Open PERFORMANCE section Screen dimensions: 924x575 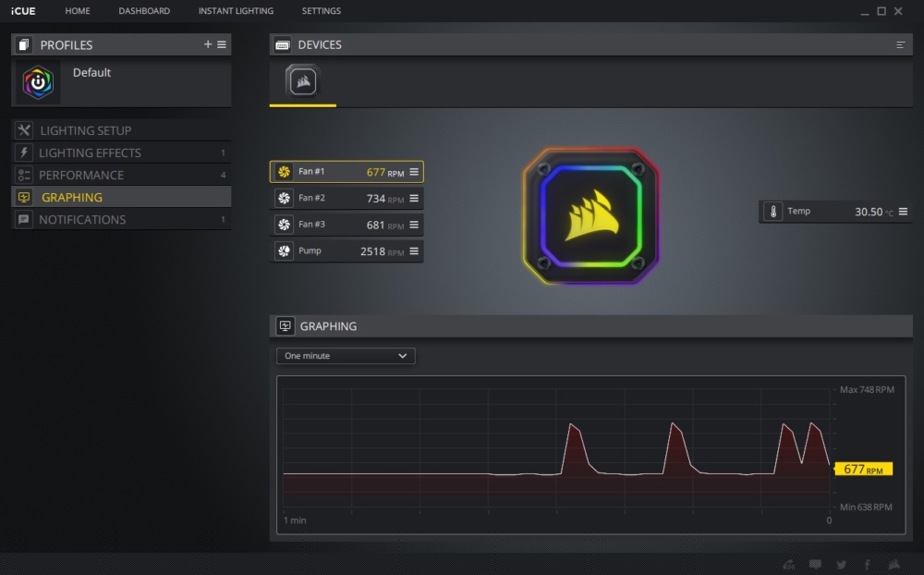(x=121, y=175)
